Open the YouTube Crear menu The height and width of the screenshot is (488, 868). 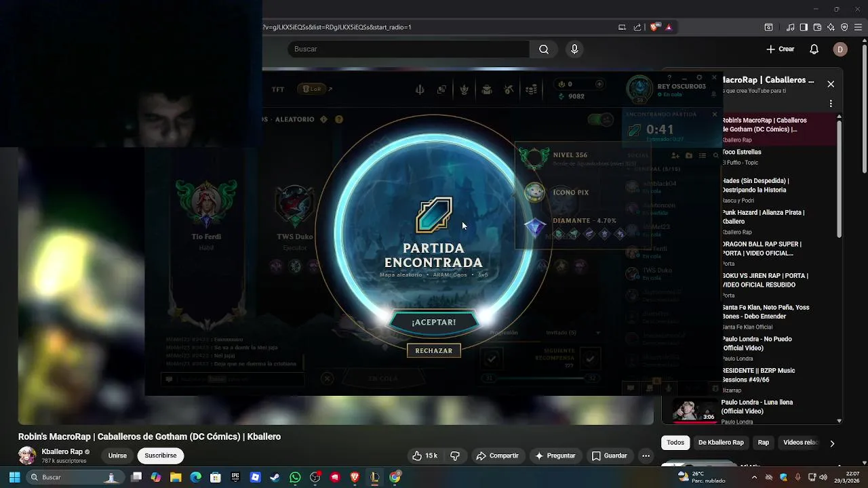(x=781, y=49)
